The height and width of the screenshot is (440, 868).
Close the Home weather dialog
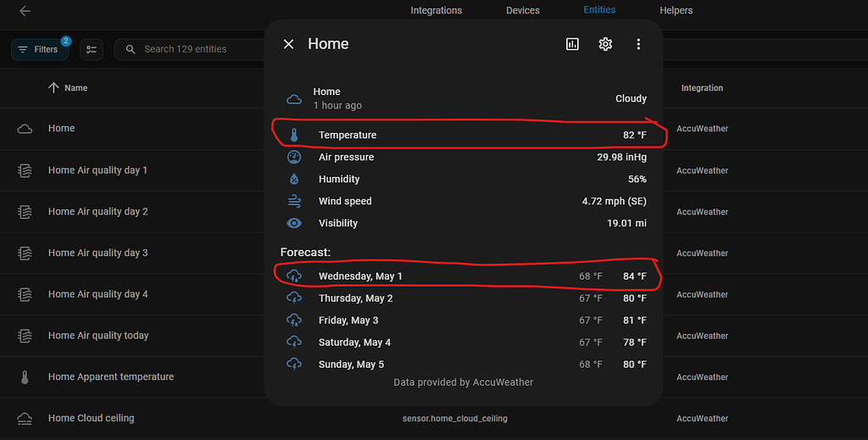point(288,44)
